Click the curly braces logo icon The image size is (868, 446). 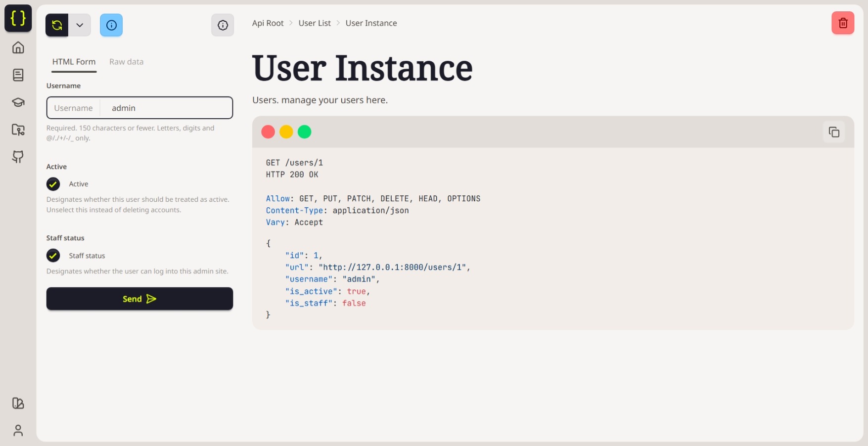click(x=18, y=18)
